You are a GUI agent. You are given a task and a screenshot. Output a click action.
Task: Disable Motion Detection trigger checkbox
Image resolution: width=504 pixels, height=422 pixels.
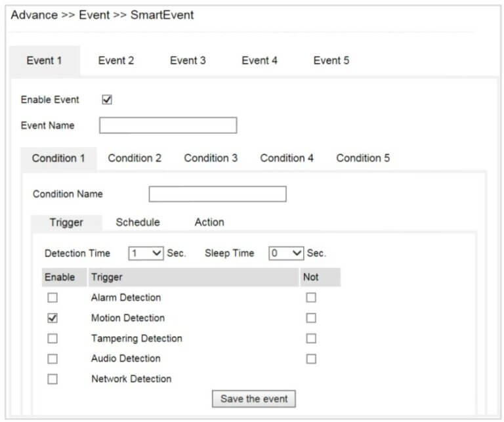point(52,318)
